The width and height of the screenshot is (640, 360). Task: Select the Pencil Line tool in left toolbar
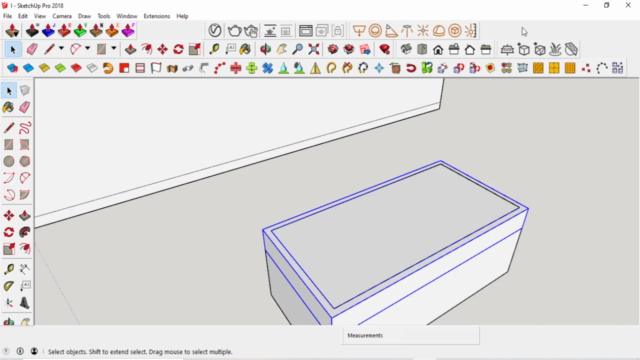click(9, 128)
